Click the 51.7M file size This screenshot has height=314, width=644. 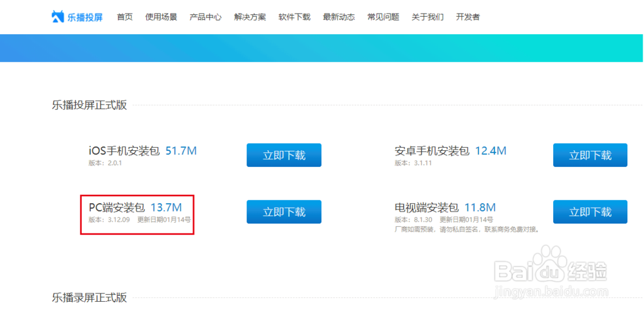coord(181,152)
